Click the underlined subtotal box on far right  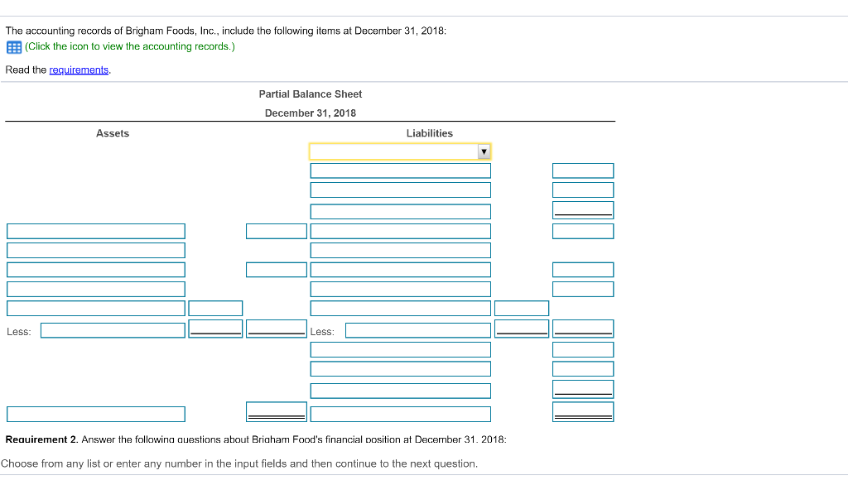(583, 209)
